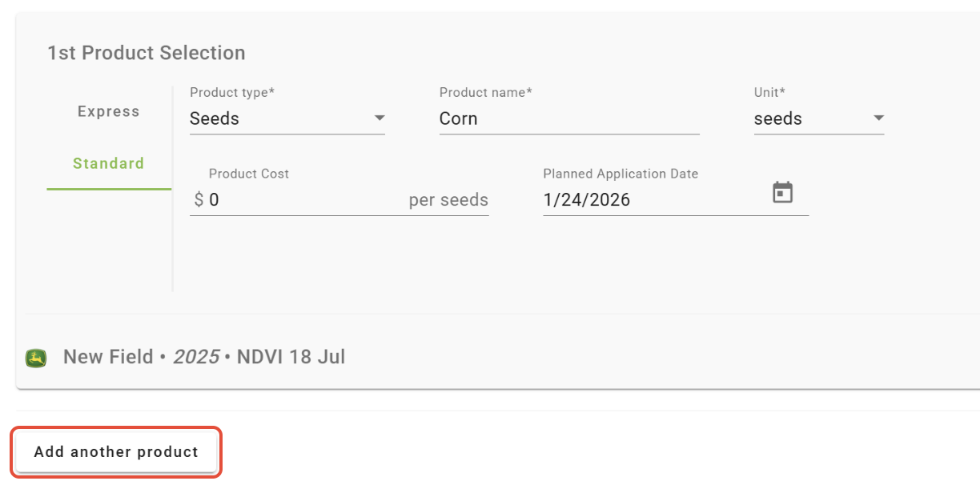Click the lowercase 'seeds' unit value
980x501 pixels.
tap(777, 118)
